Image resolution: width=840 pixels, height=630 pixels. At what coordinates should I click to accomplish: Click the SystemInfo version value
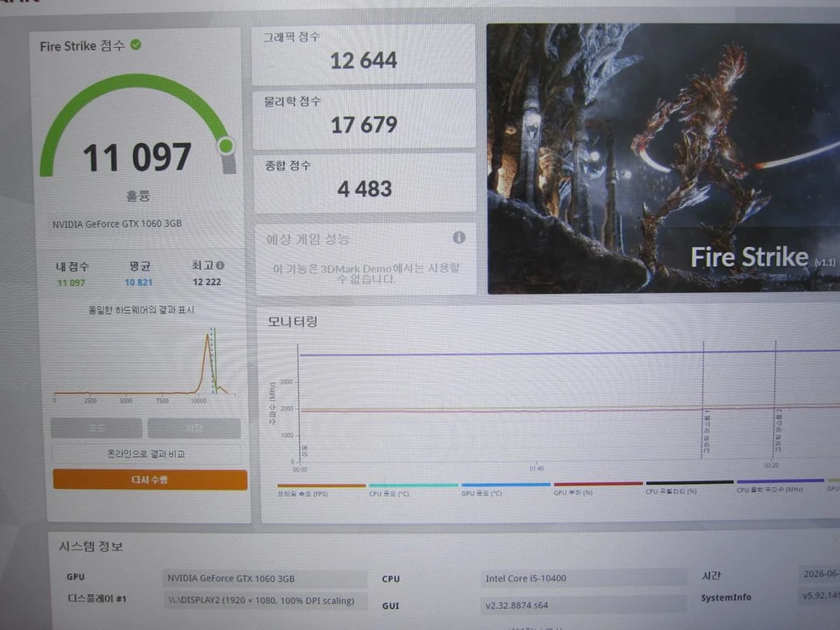click(820, 596)
